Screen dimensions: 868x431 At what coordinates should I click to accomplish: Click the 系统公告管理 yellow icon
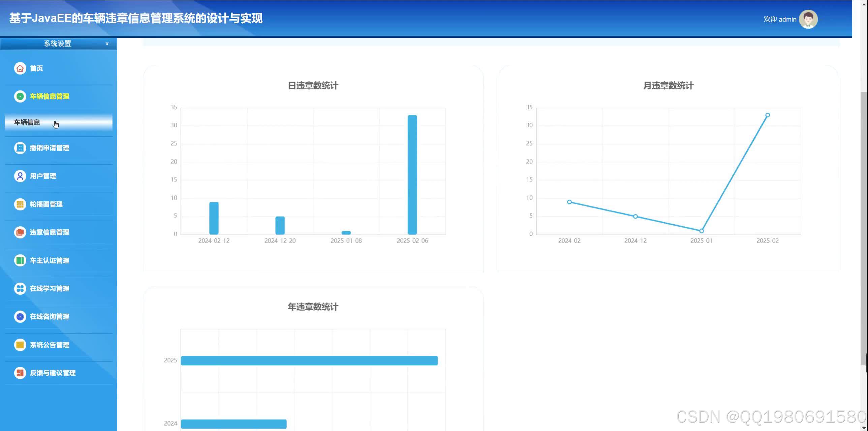point(20,345)
